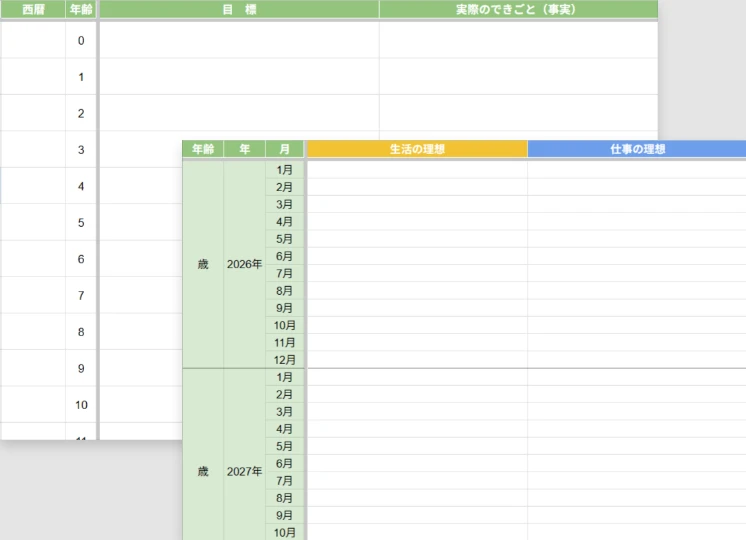Screen dimensions: 746x540
Task: Click the 目標 cell for age 1
Action: [239, 77]
